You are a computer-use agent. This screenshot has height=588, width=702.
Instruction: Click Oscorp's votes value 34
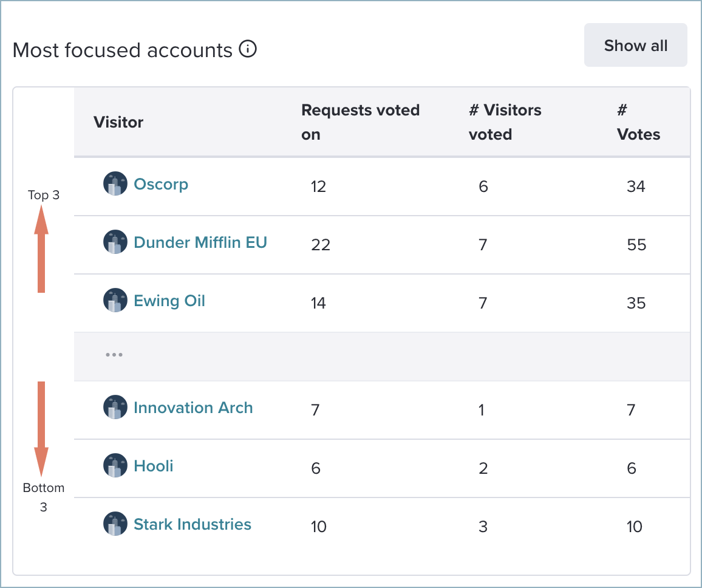pos(636,186)
